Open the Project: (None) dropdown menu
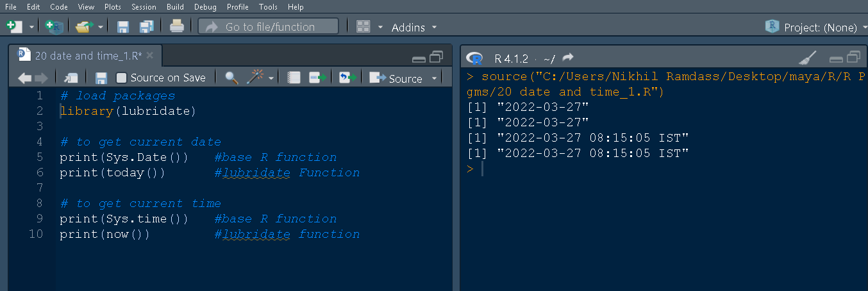 (x=814, y=27)
